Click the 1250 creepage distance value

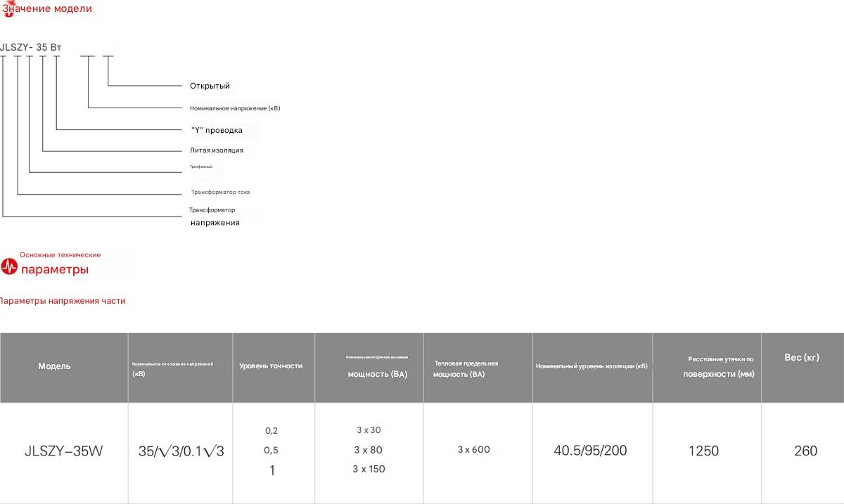703,451
